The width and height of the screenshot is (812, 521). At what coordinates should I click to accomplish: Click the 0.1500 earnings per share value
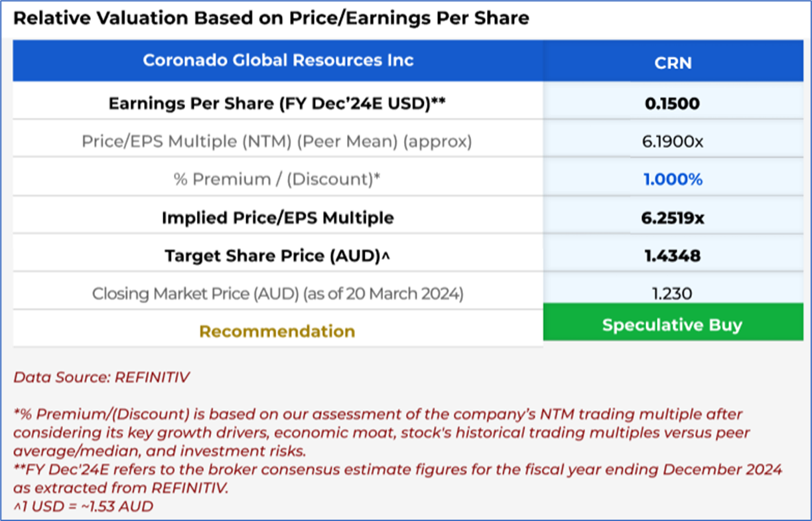673,104
